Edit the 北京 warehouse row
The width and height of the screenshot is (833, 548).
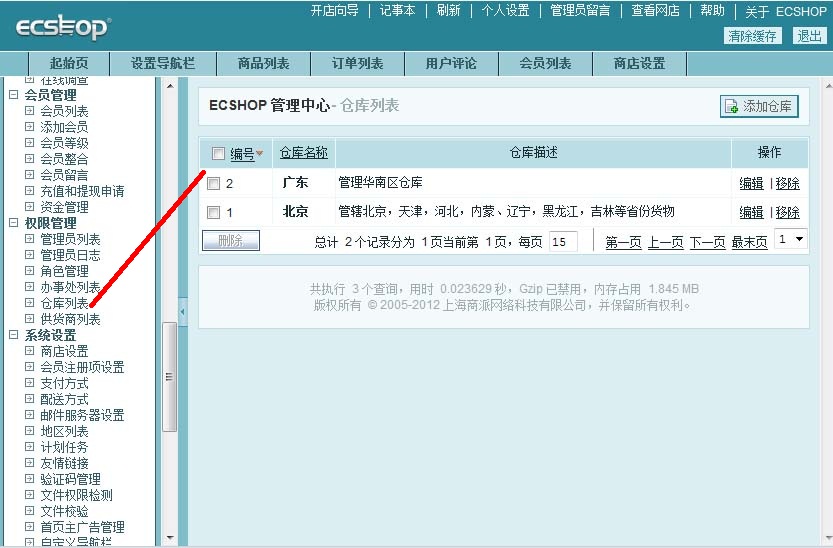point(751,212)
